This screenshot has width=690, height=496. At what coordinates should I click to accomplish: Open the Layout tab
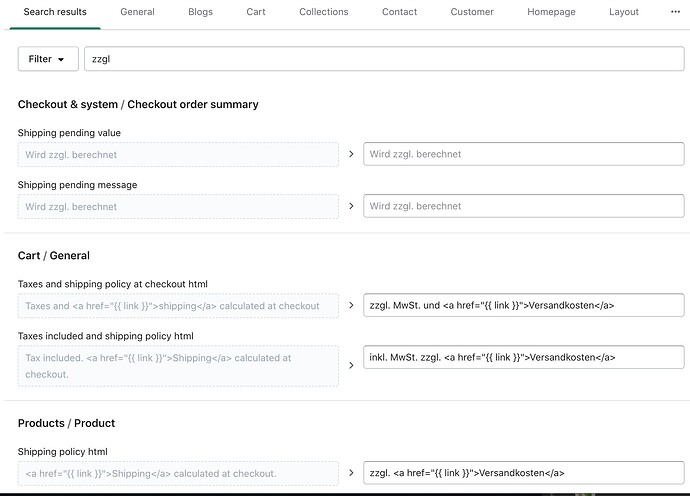(624, 12)
